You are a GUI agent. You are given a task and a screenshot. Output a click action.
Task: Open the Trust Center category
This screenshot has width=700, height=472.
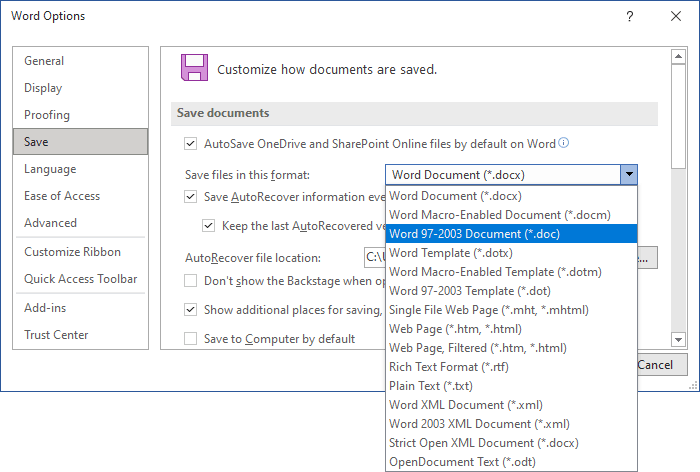(80, 335)
